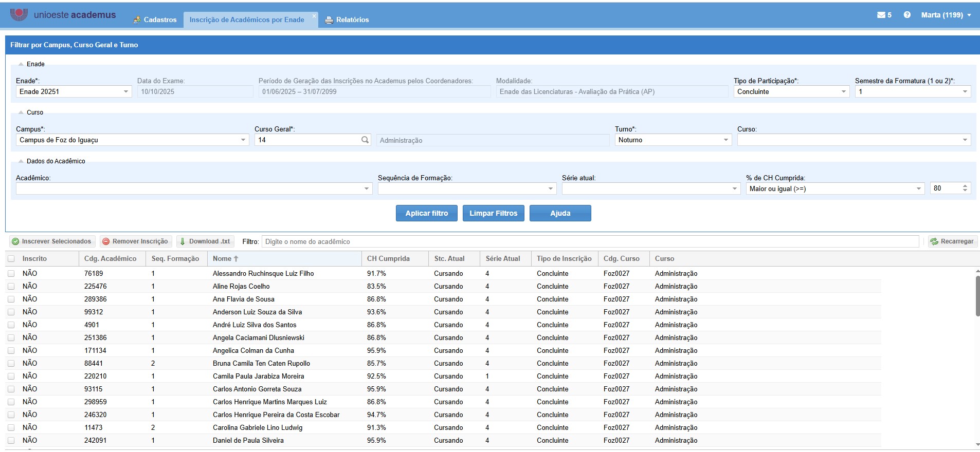
Task: Click Download .txt green arrow button
Action: pos(205,241)
